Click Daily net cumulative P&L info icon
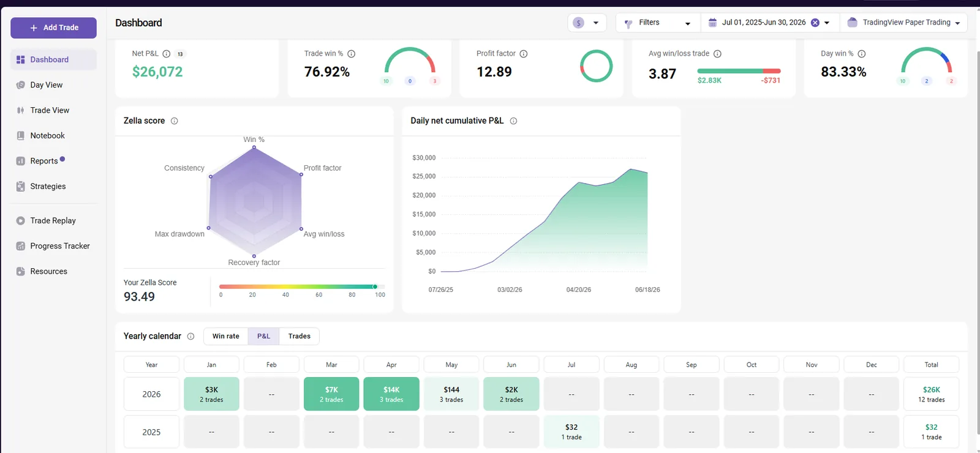 (x=513, y=121)
